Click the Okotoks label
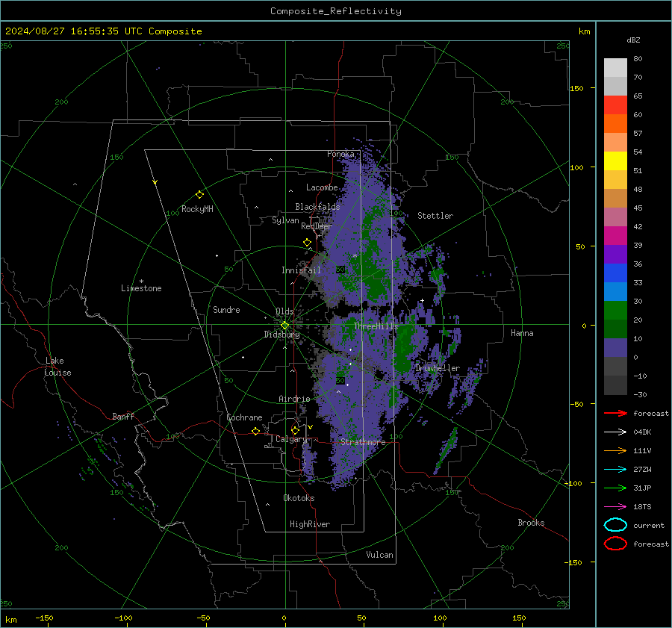Image resolution: width=672 pixels, height=628 pixels. point(299,498)
